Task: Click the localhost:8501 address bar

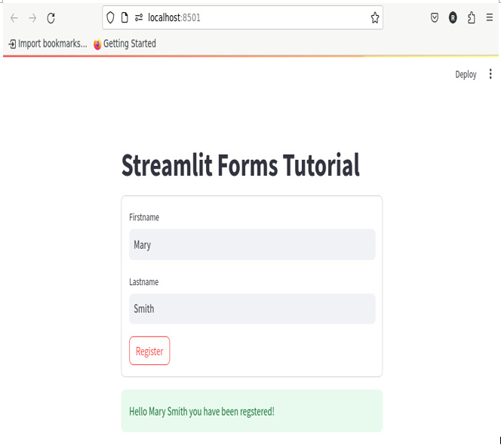Action: pyautogui.click(x=242, y=17)
